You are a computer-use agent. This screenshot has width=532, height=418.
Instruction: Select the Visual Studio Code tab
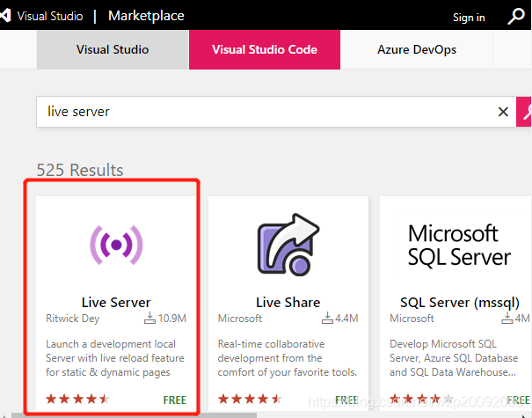[265, 49]
